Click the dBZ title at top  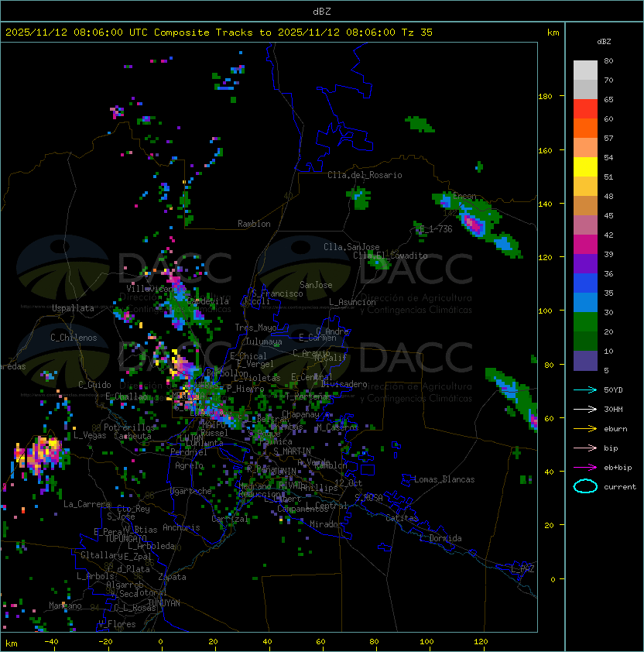322,12
